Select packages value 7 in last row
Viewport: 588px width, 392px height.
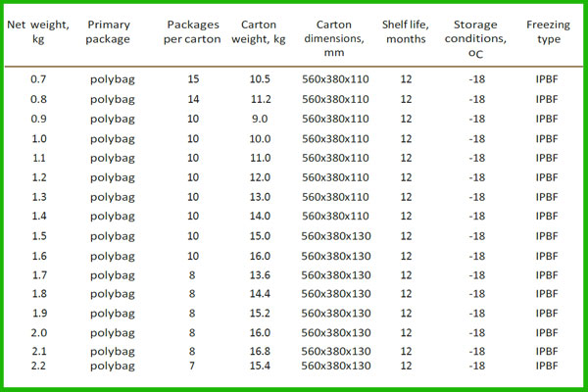[x=192, y=366]
